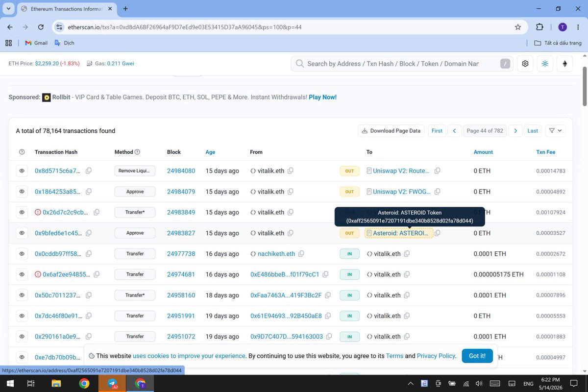Image resolution: width=588 pixels, height=392 pixels.
Task: Bookmark this page with star icon
Action: coord(518,27)
